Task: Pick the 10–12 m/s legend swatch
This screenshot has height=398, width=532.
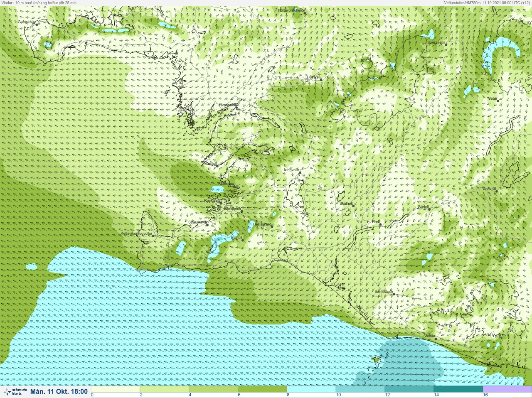Action: tap(360, 389)
